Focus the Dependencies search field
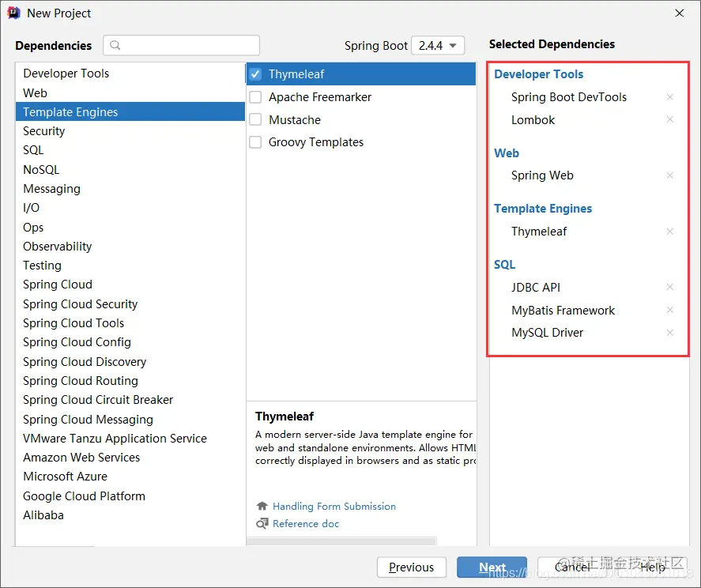Image resolution: width=701 pixels, height=588 pixels. pyautogui.click(x=181, y=45)
